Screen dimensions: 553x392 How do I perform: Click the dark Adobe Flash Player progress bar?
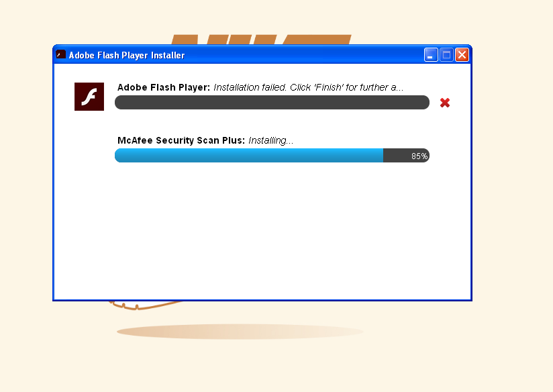(x=272, y=102)
